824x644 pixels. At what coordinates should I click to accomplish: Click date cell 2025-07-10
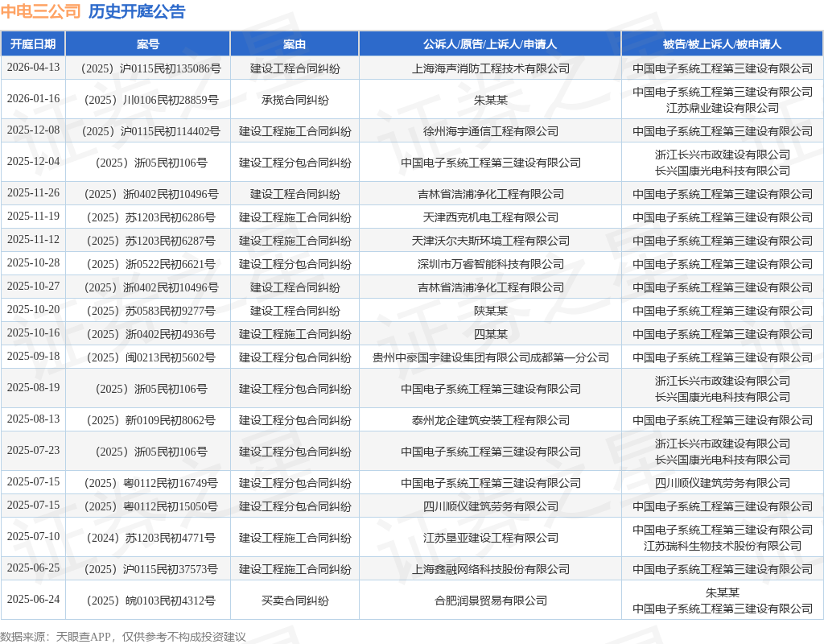point(33,537)
